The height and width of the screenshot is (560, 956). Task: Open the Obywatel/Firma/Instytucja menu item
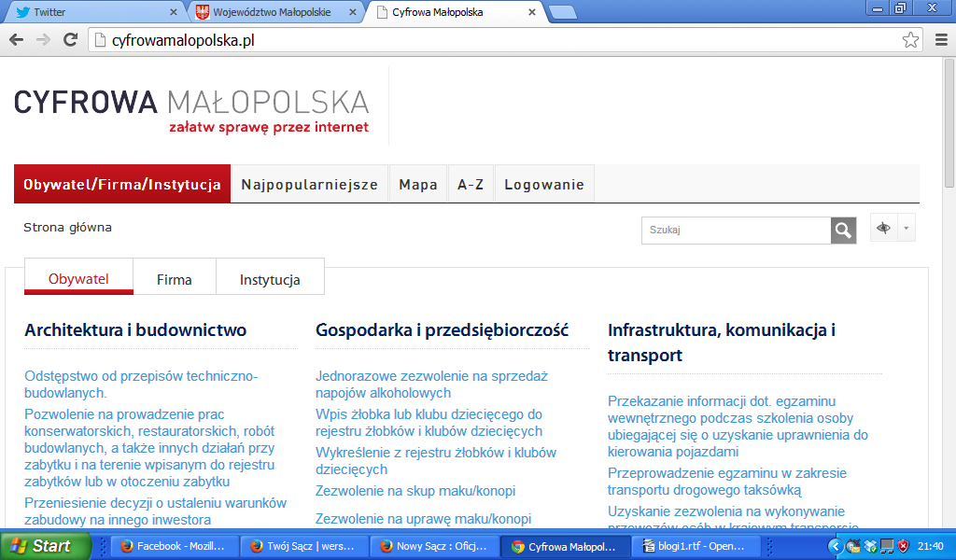click(x=122, y=184)
